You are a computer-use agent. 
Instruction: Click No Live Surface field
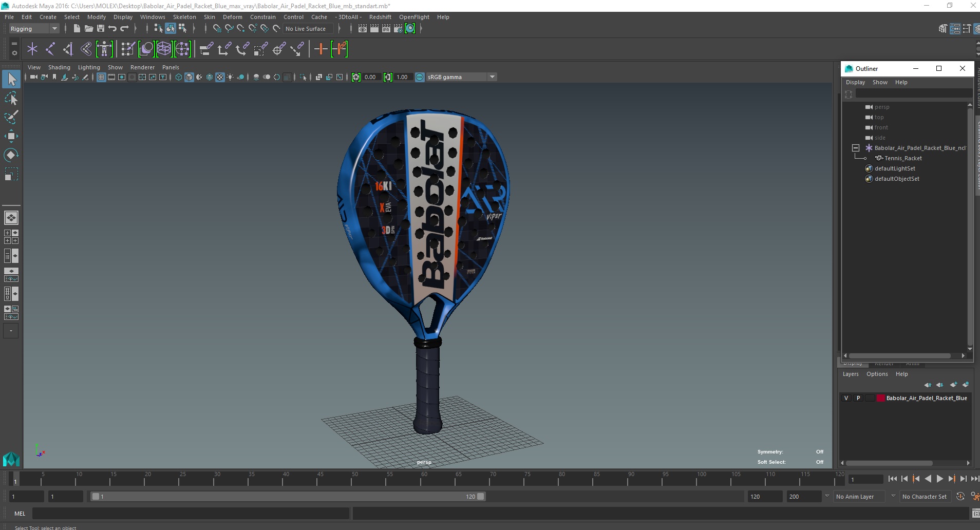308,29
